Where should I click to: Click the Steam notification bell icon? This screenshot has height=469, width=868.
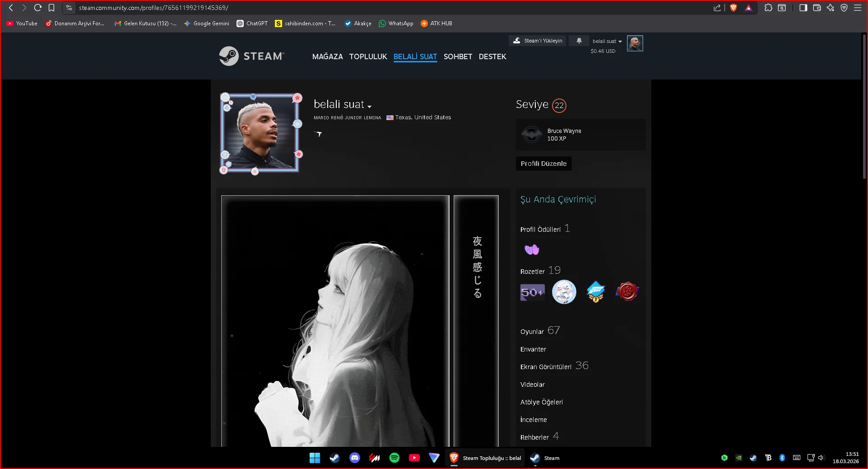(579, 41)
